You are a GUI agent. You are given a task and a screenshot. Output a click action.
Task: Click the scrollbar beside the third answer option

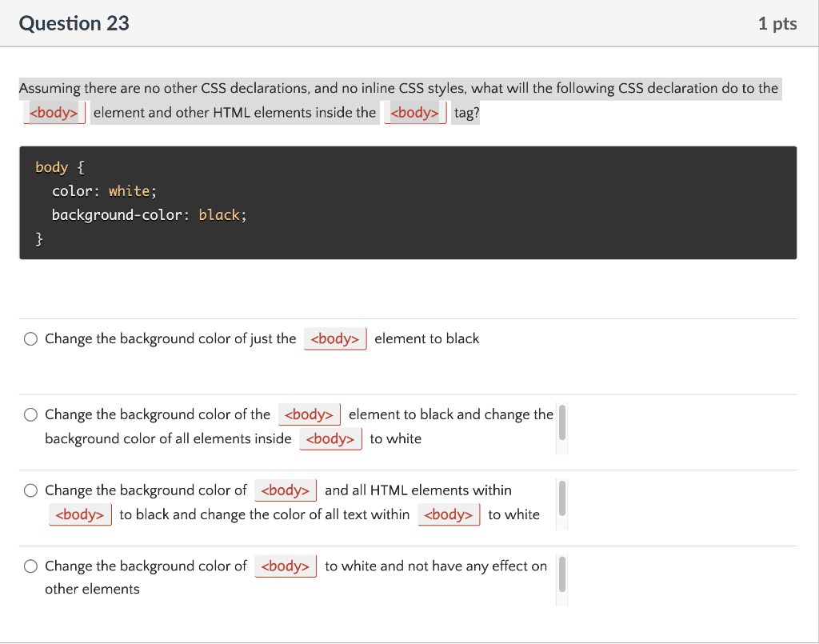(x=561, y=500)
